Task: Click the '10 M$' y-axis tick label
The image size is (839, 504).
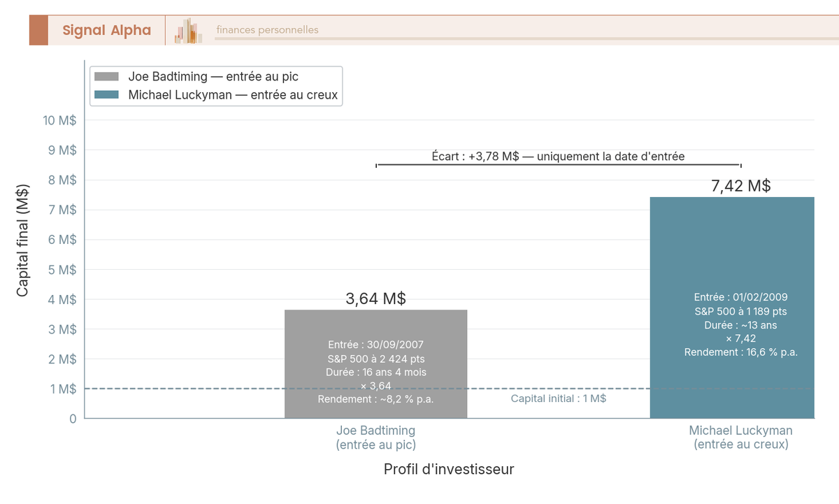Action: [x=59, y=120]
